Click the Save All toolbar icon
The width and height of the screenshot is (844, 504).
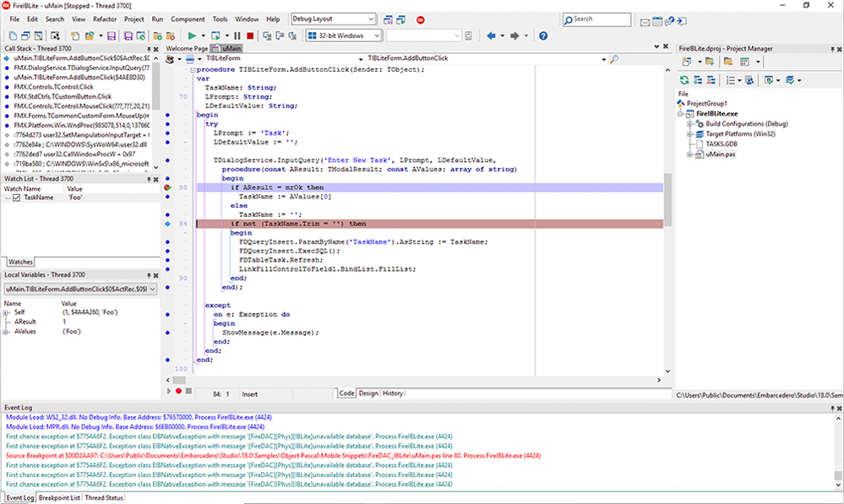[x=128, y=35]
